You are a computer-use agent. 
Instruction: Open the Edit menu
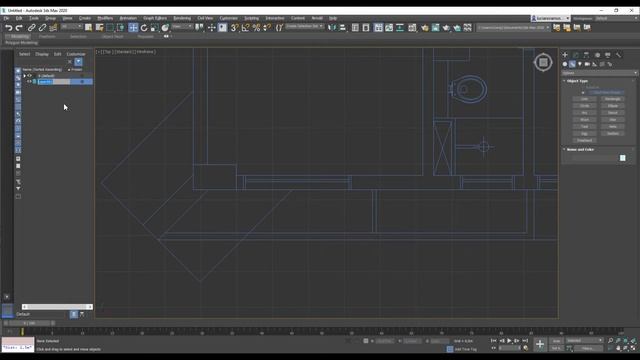pyautogui.click(x=19, y=18)
